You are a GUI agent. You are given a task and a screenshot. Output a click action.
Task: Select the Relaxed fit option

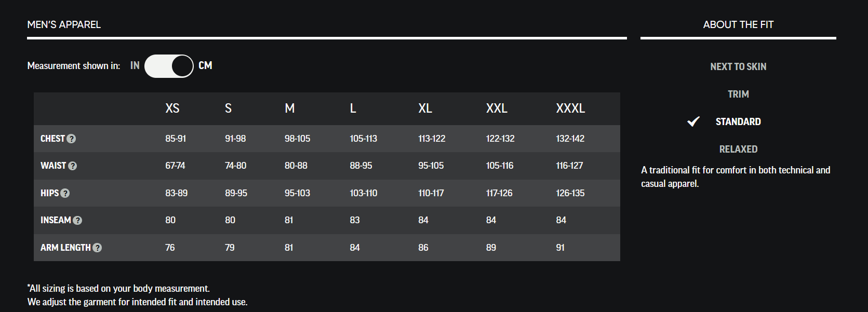(x=738, y=149)
